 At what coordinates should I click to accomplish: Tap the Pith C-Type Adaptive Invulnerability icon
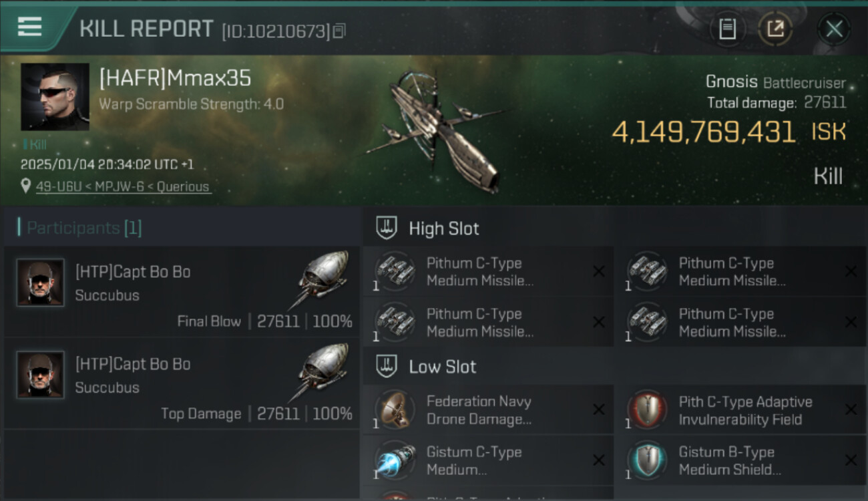(x=646, y=409)
